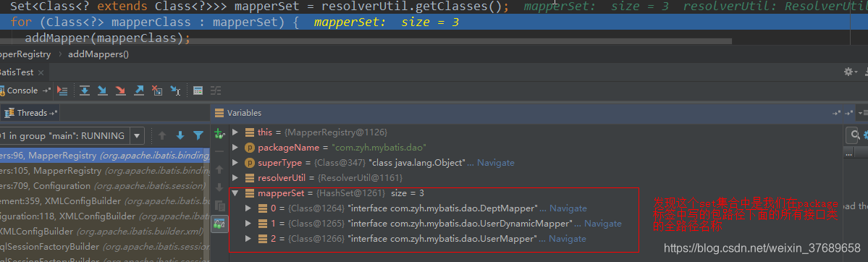The width and height of the screenshot is (868, 262).
Task: Move to previous frame with up arrow
Action: [162, 135]
